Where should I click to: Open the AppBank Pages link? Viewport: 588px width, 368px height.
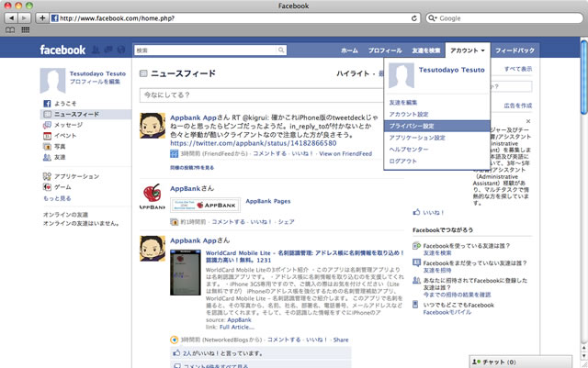pyautogui.click(x=267, y=201)
